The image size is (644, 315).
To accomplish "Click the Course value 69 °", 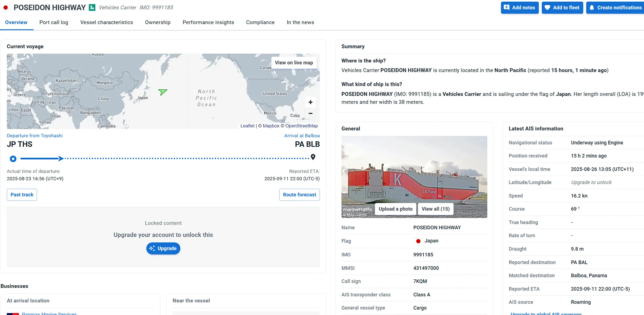I will coord(575,209).
